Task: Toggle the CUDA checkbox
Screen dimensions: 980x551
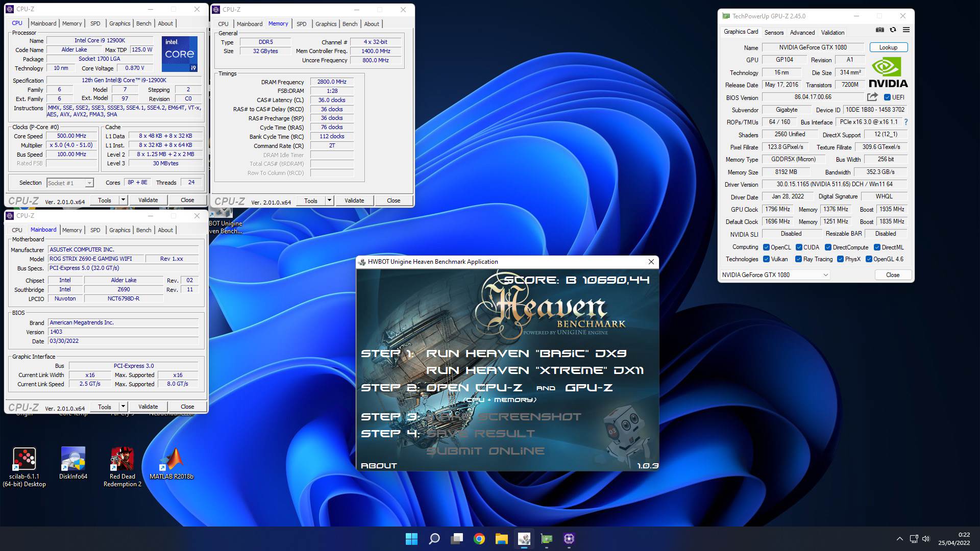Action: (799, 247)
